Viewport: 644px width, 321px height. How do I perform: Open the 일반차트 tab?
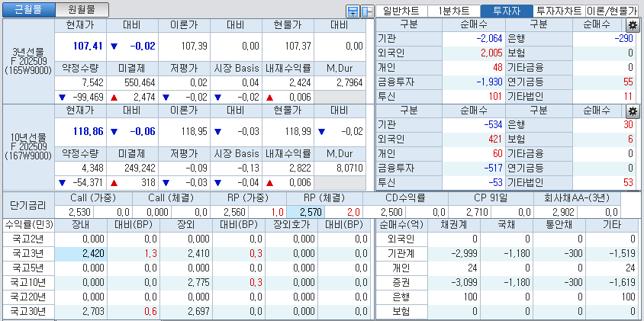(x=401, y=11)
